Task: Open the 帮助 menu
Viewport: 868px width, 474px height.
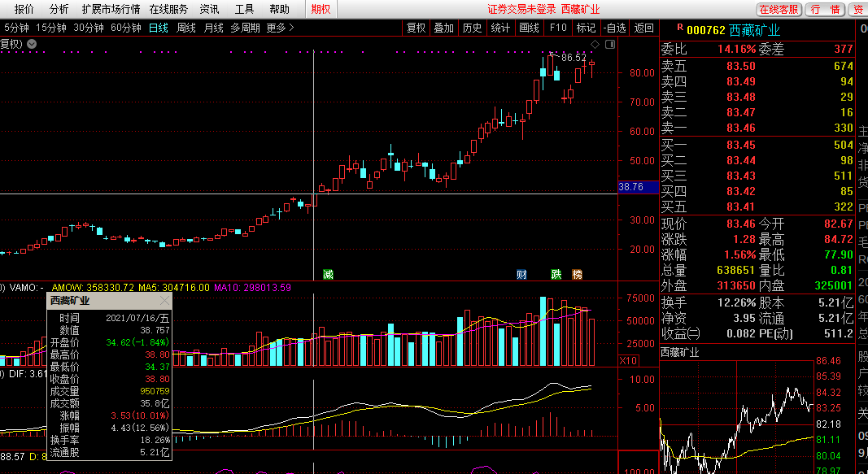Action: 279,10
